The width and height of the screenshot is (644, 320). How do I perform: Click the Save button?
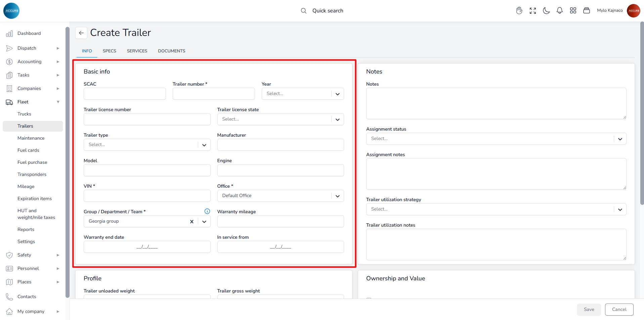589,310
